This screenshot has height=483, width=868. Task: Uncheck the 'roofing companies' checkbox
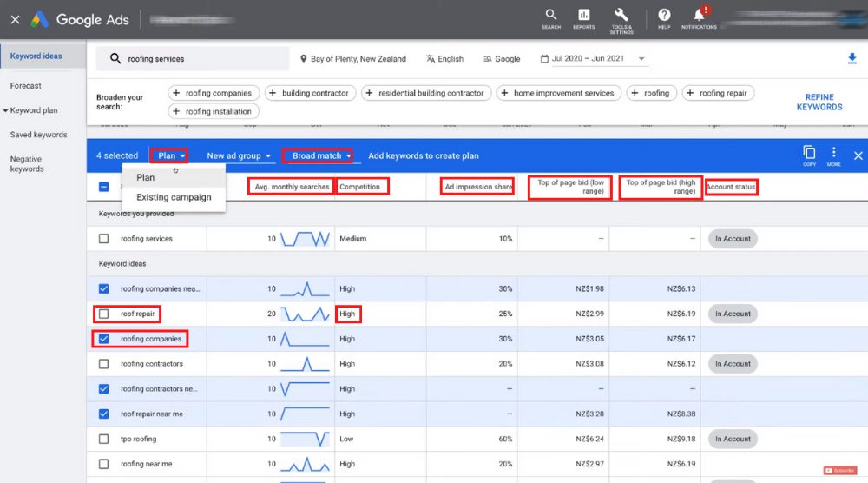[x=103, y=339]
